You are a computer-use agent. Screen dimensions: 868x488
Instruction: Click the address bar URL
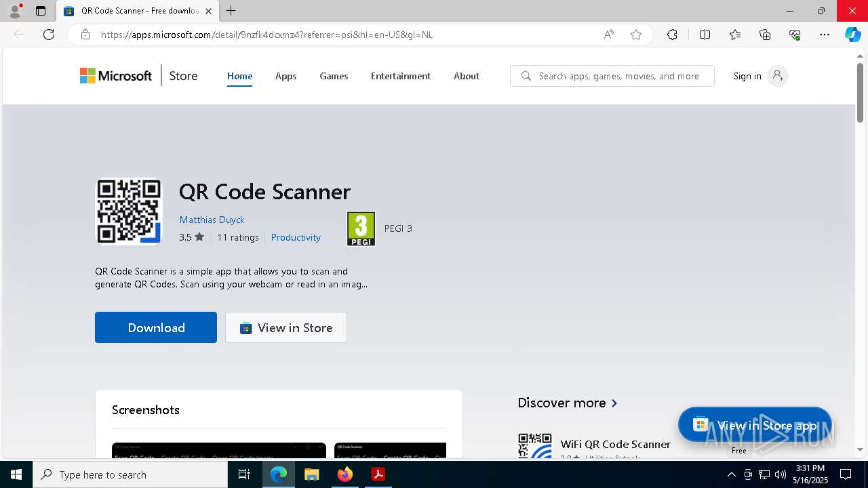click(x=267, y=35)
